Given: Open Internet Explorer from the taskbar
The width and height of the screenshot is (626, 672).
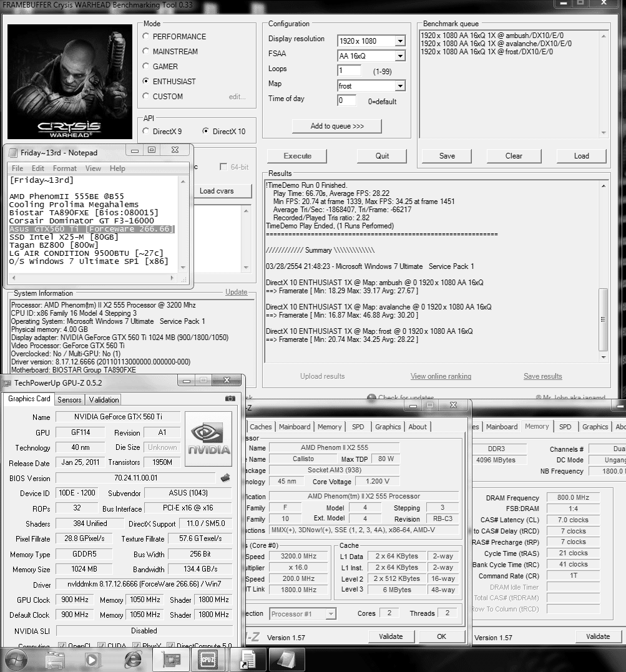Looking at the screenshot, I should (132, 660).
